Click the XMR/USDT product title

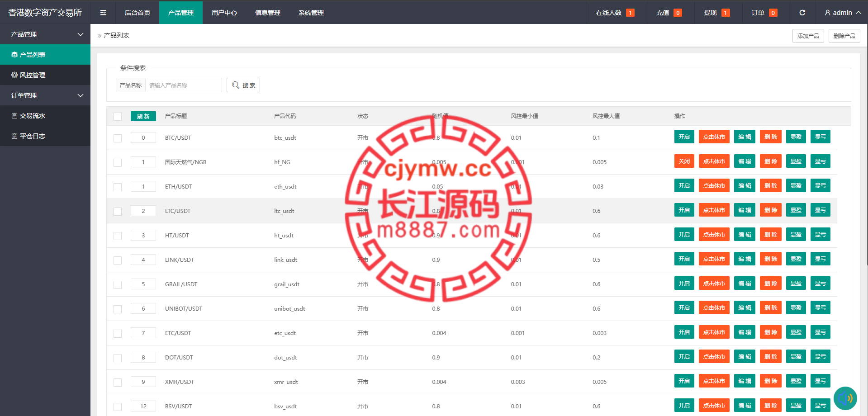point(180,382)
